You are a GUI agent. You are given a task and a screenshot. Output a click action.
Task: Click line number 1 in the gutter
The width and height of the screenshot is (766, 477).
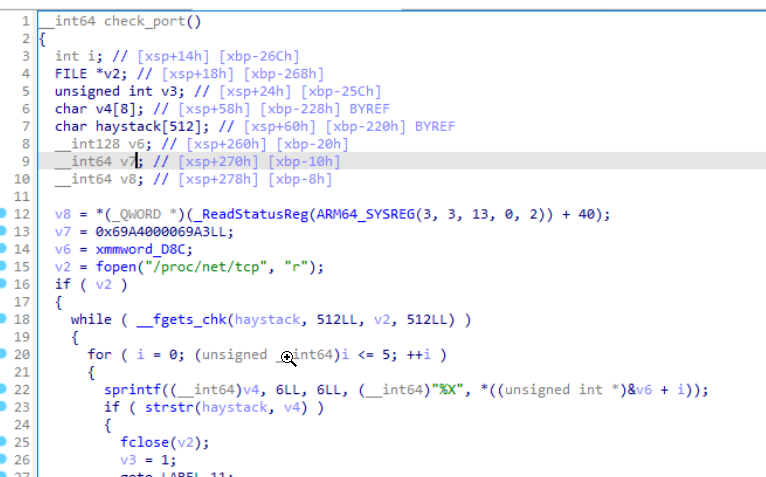tap(25, 21)
